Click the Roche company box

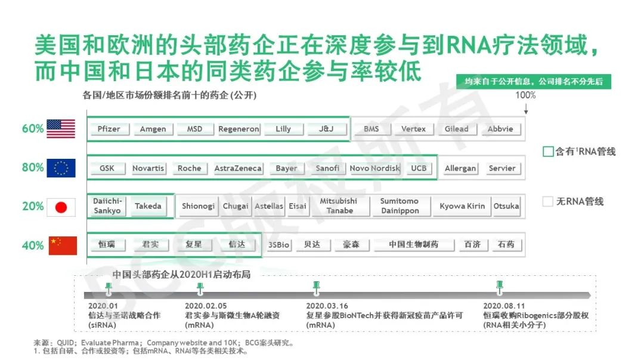point(190,168)
